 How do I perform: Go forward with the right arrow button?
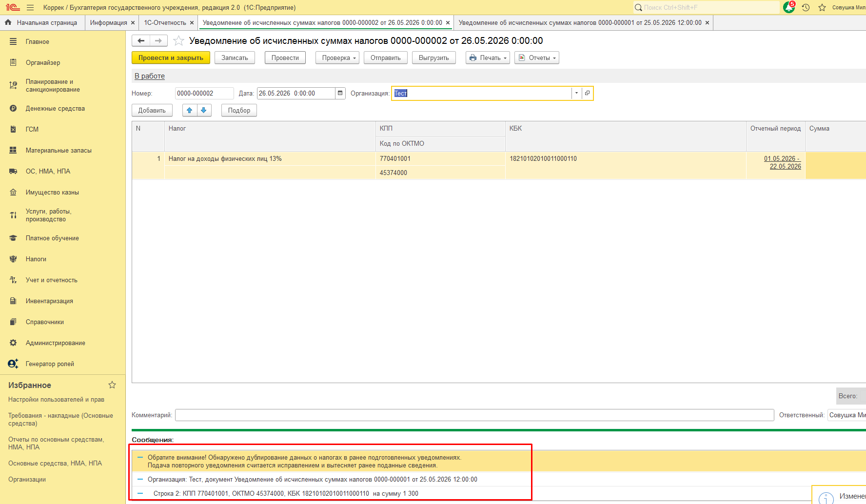[x=158, y=40]
